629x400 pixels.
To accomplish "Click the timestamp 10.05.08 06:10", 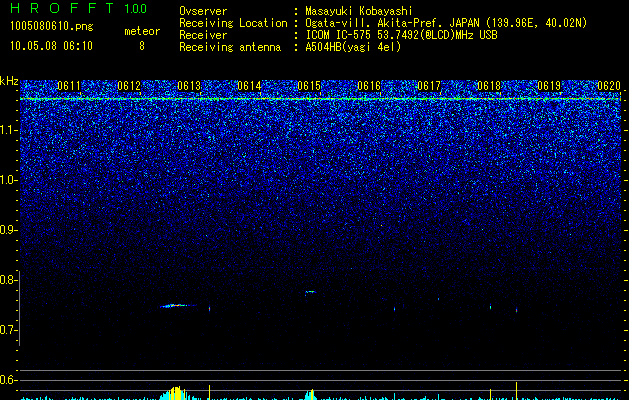I will (51, 46).
